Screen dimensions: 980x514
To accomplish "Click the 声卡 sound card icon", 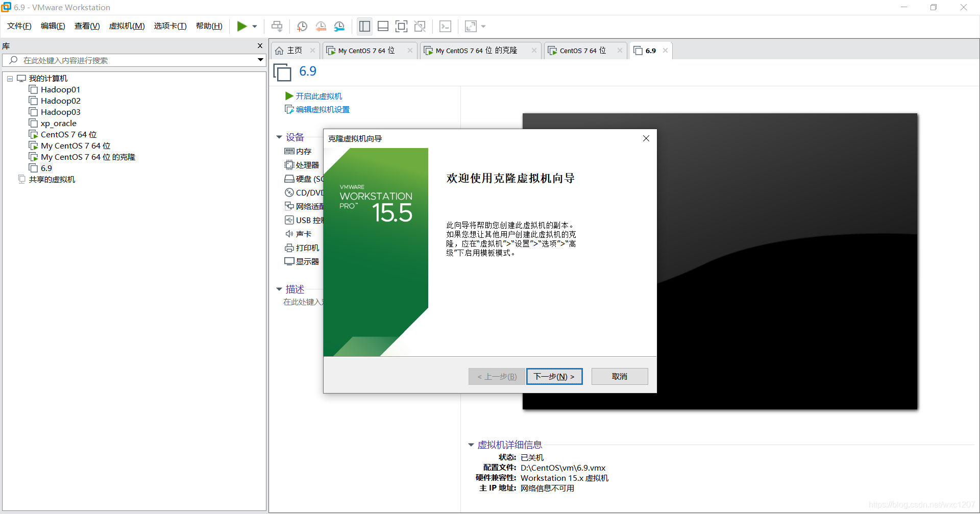I will pos(289,234).
